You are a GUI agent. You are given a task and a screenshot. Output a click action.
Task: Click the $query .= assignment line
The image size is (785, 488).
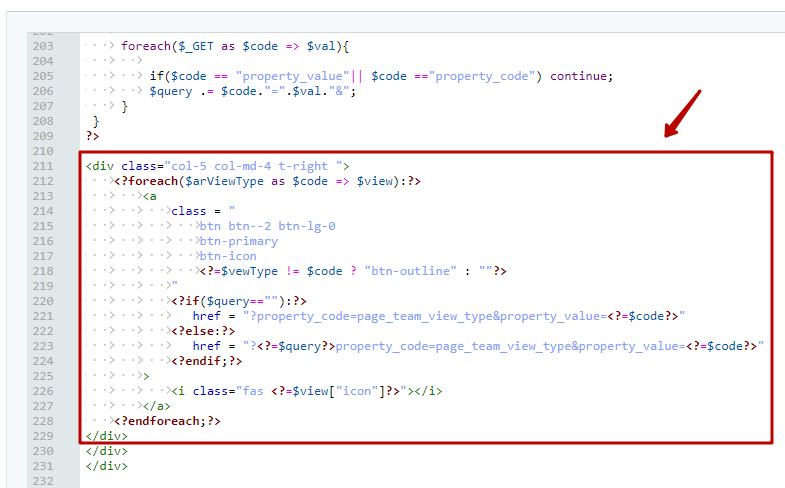tap(252, 91)
